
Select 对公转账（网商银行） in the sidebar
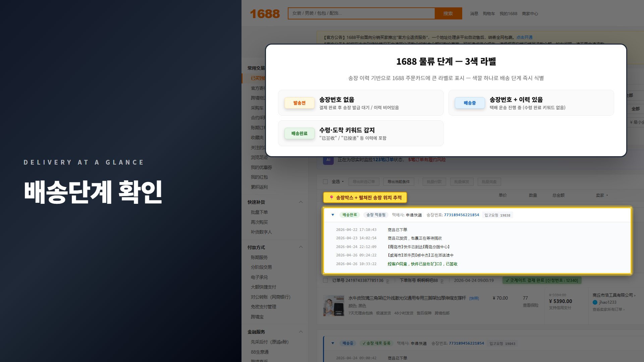(270, 297)
